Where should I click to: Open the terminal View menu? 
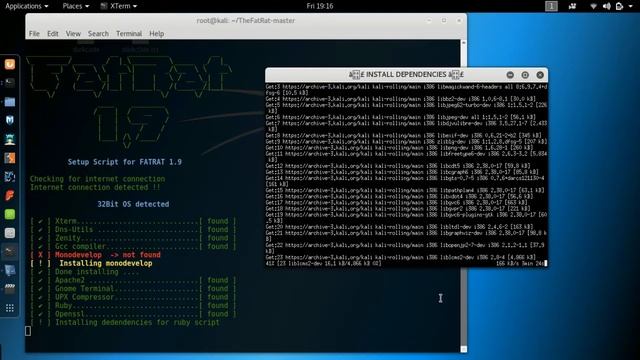(x=73, y=33)
